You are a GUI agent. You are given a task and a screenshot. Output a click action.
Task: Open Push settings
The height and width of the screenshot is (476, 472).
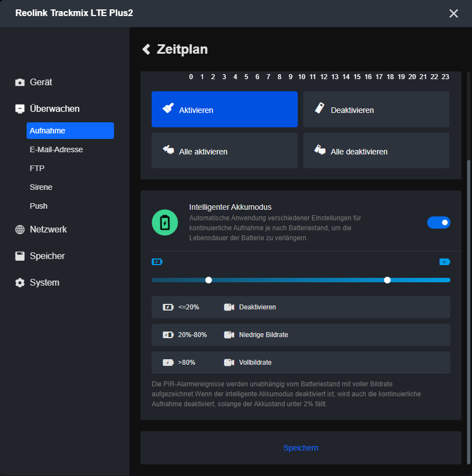click(39, 206)
